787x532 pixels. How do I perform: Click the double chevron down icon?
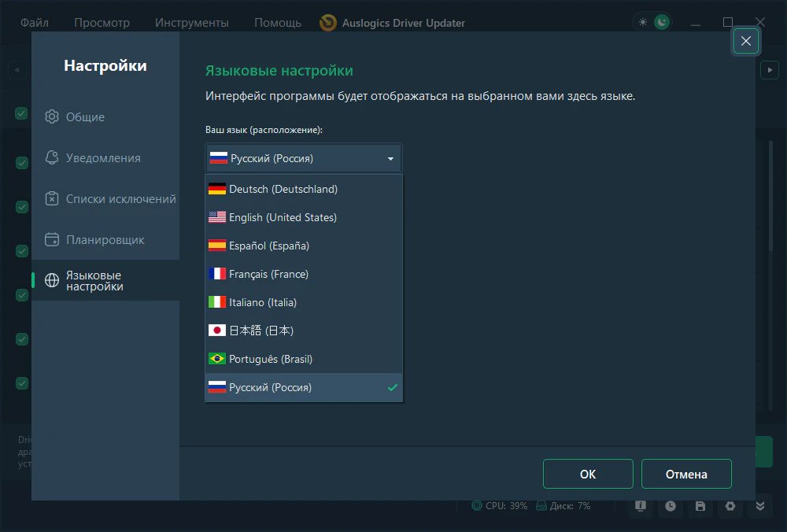click(759, 506)
